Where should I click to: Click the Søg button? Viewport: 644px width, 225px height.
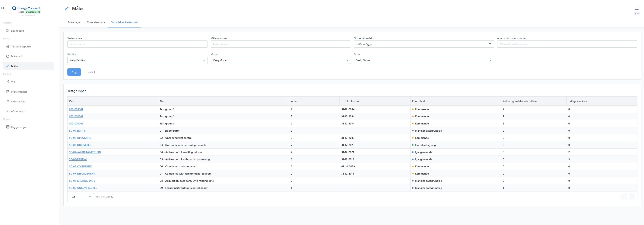click(x=74, y=72)
